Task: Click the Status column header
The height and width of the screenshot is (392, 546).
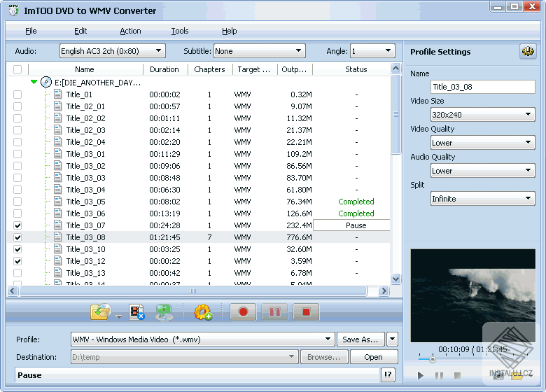Action: pos(356,69)
